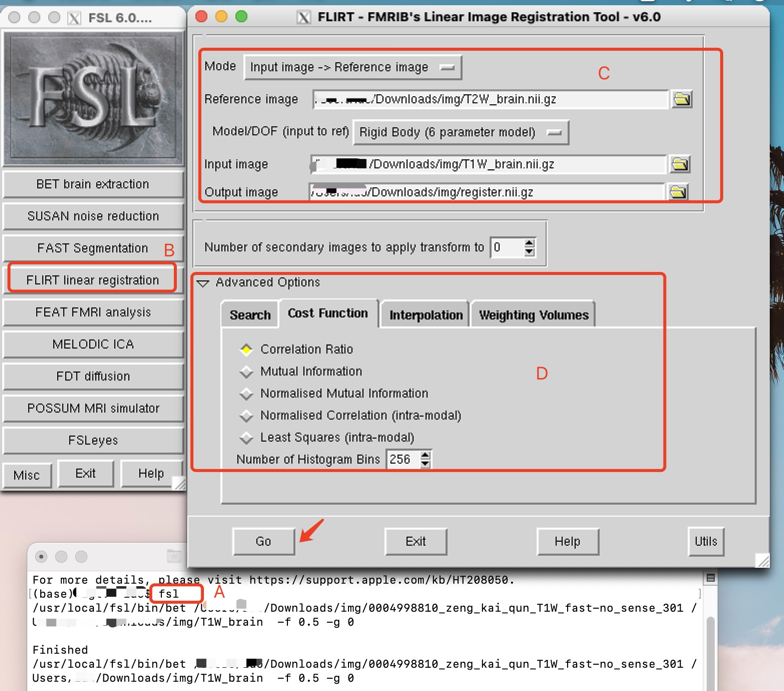
Task: Open FEAT FMRI analysis
Action: point(93,312)
